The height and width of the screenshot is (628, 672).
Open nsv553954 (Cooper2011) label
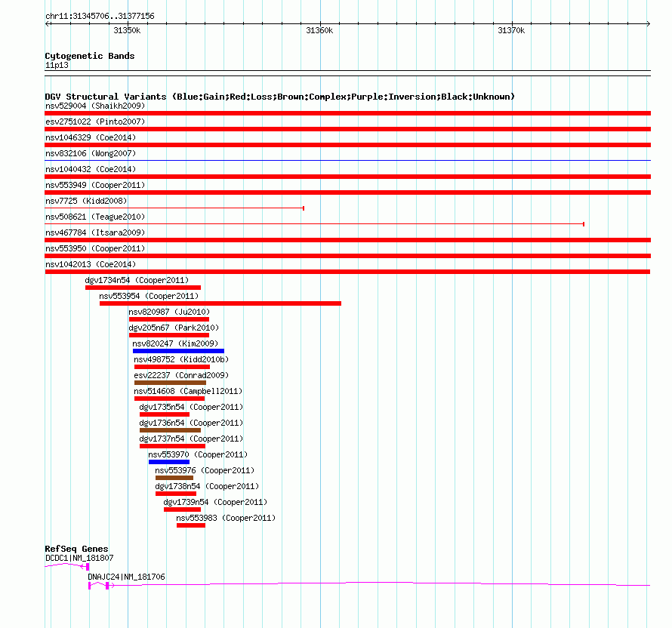pos(149,296)
